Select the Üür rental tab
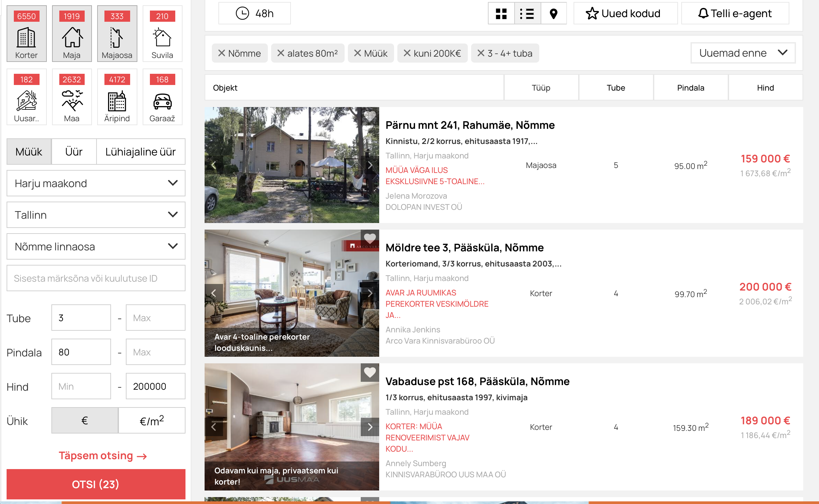Image resolution: width=819 pixels, height=504 pixels. pos(74,152)
